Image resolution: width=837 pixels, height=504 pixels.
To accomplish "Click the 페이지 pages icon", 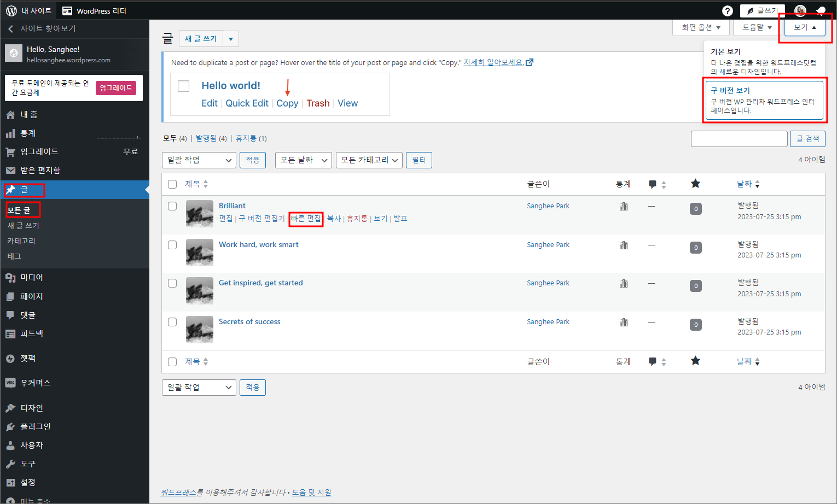I will point(10,297).
